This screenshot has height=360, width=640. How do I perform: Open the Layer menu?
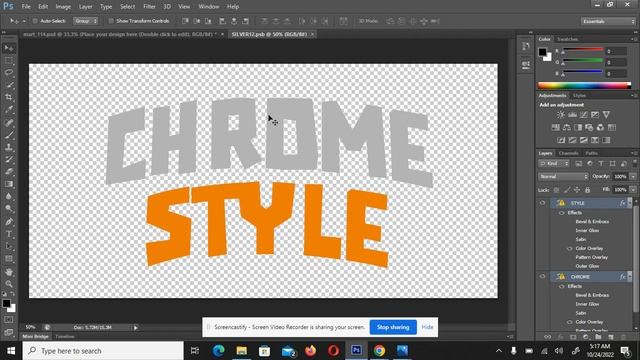tap(85, 7)
